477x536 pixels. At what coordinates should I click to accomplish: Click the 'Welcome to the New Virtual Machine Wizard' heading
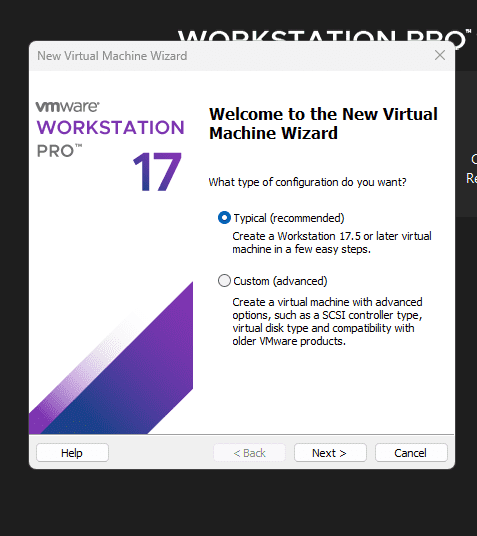coord(323,123)
